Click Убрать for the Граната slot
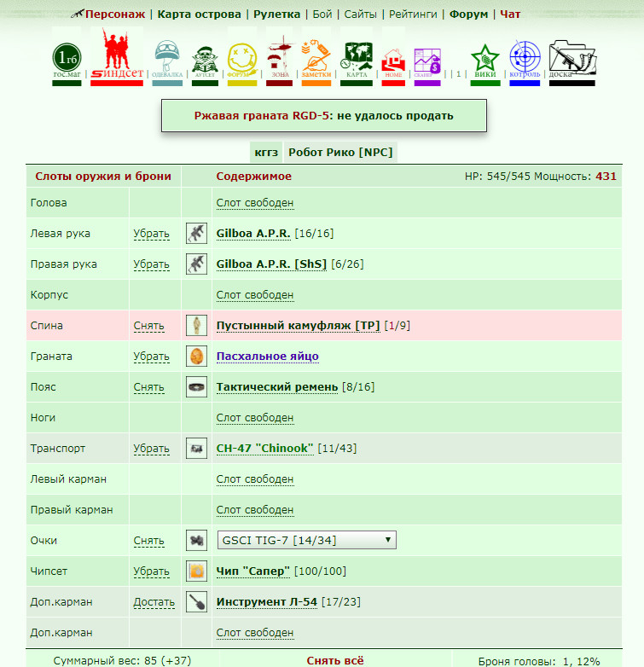Screen dimensions: 644x667 point(152,357)
